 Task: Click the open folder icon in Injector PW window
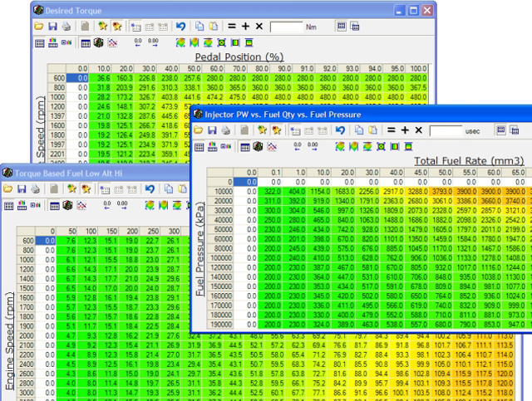pyautogui.click(x=199, y=130)
